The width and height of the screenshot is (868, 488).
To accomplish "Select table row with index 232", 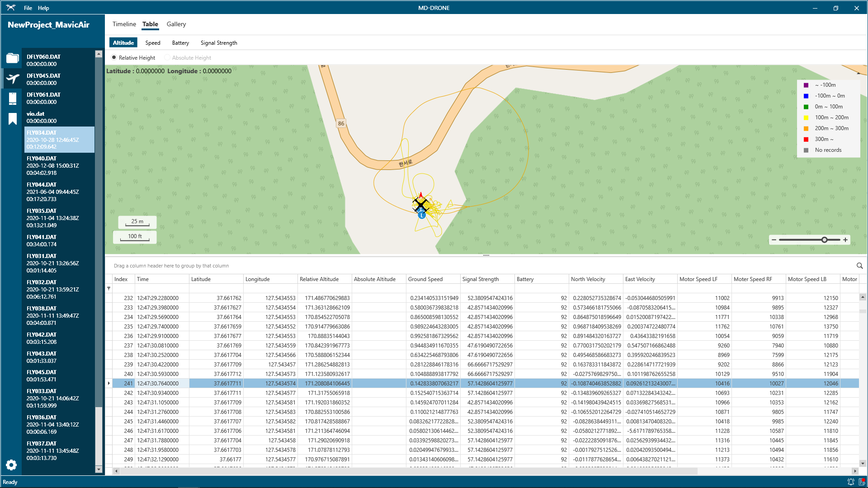I will [482, 298].
